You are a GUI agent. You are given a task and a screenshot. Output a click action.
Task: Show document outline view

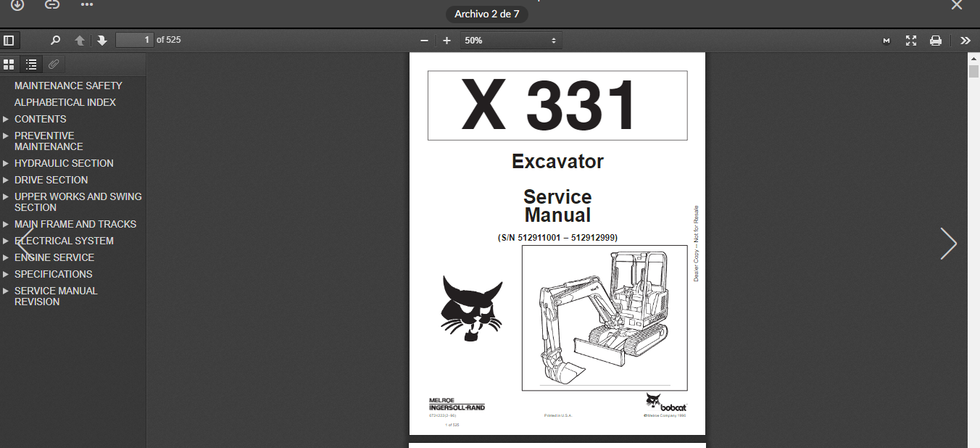click(x=31, y=65)
